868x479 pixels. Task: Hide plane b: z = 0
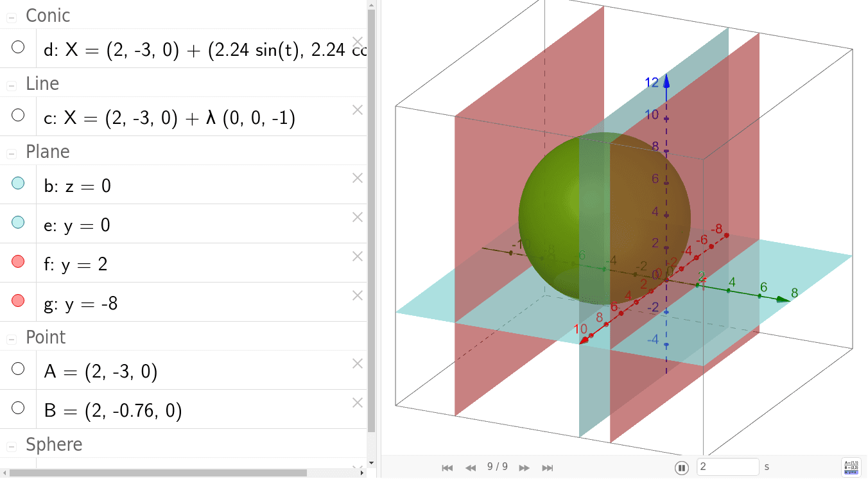[x=18, y=183]
